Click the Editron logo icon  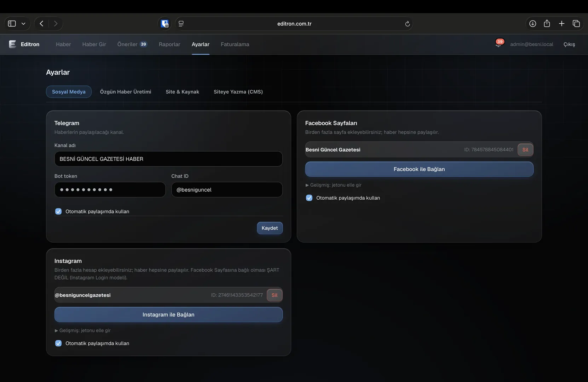12,44
